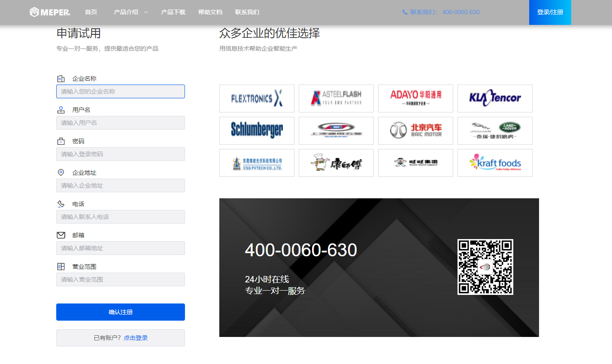
Task: Click into the 请输入登录密码 password field
Action: coord(121,154)
